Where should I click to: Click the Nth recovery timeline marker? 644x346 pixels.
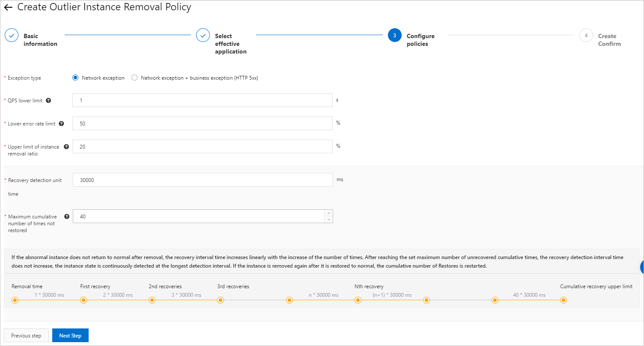click(358, 300)
